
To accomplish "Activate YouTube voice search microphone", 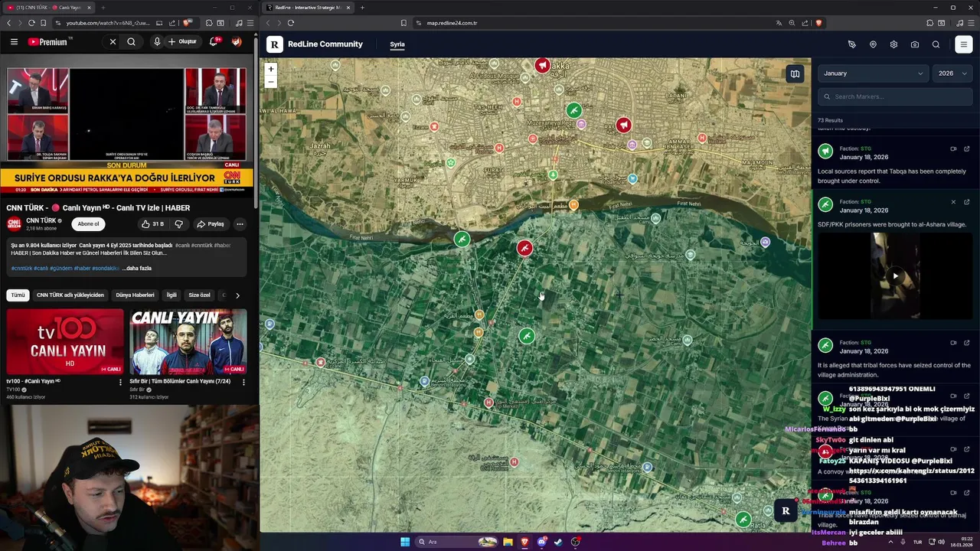I will (x=157, y=42).
